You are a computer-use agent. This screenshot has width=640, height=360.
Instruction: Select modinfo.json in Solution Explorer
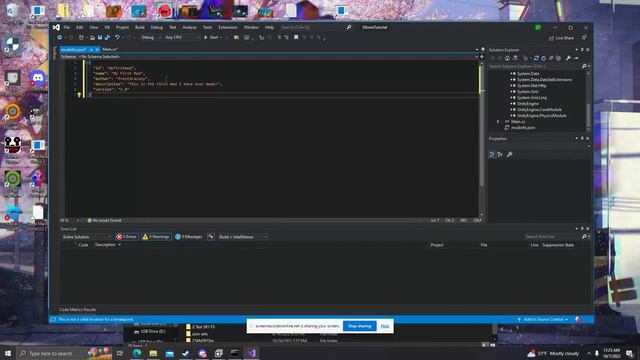click(522, 128)
